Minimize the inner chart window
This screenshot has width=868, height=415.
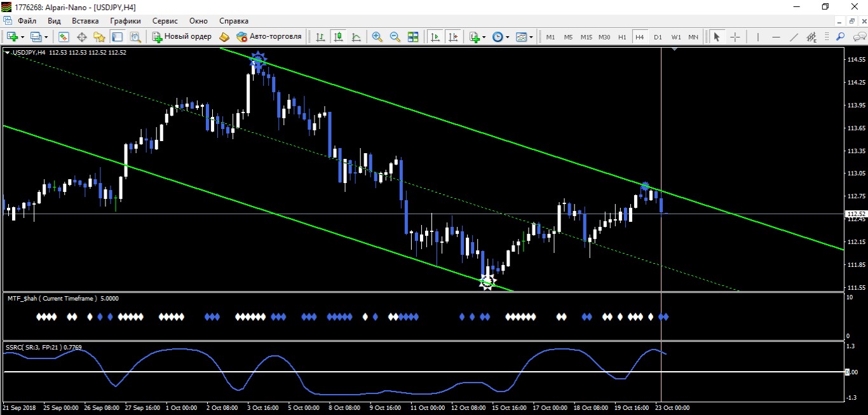coord(841,21)
